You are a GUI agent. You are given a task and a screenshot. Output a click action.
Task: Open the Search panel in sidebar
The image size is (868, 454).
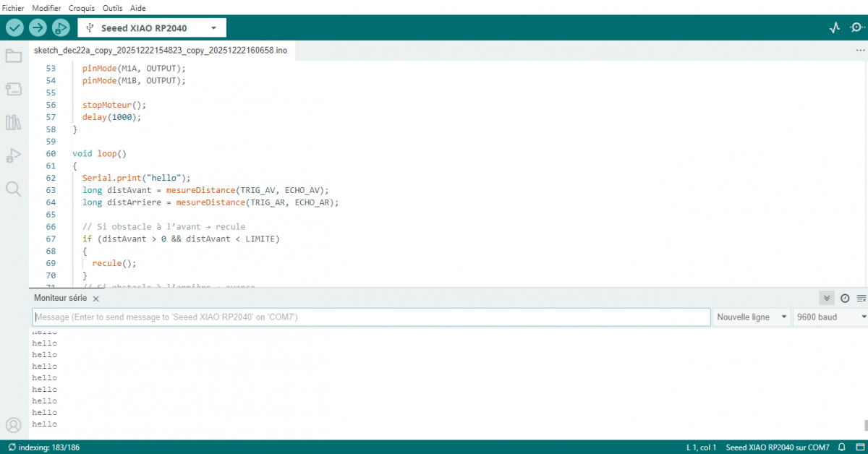coord(13,189)
